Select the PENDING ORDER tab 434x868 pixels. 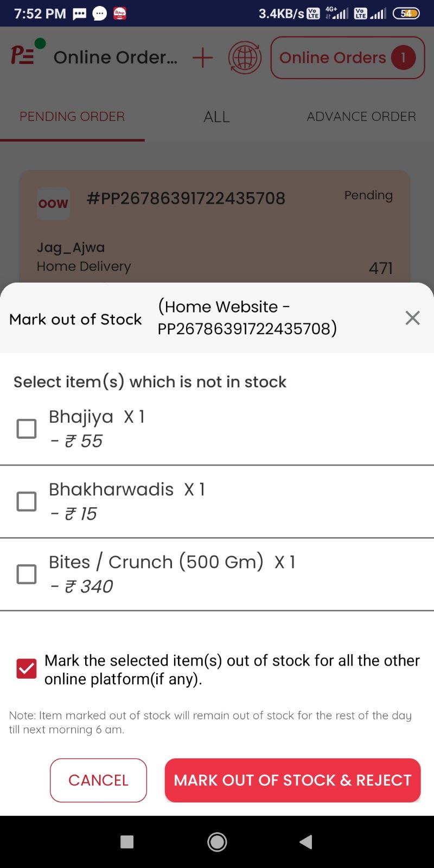coord(72,117)
